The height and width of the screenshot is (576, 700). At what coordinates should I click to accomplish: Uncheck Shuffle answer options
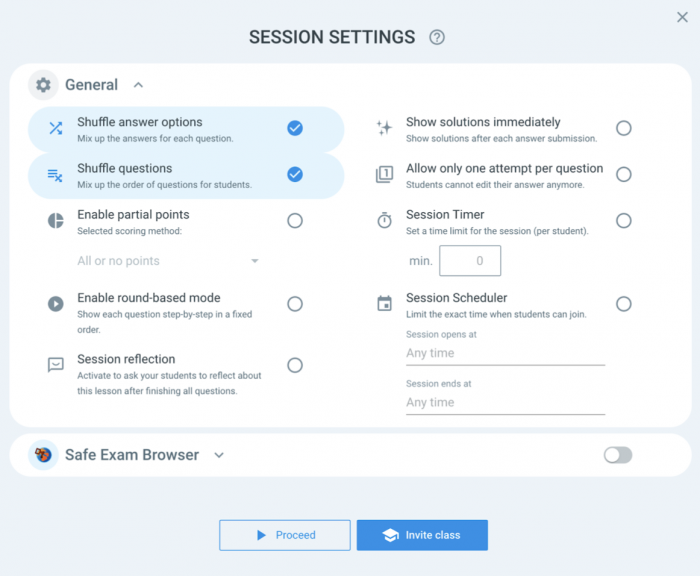point(295,129)
